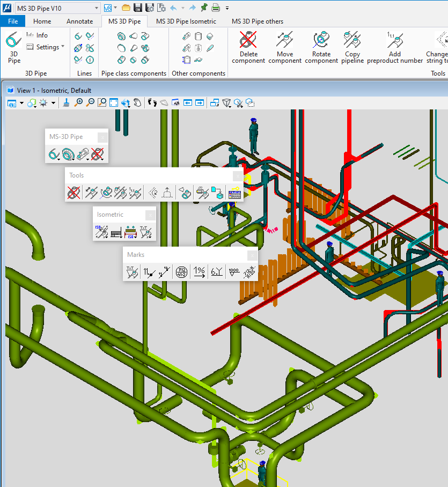The image size is (448, 487).
Task: Open the V8 file format dropdown arrow
Action: [x=115, y=8]
